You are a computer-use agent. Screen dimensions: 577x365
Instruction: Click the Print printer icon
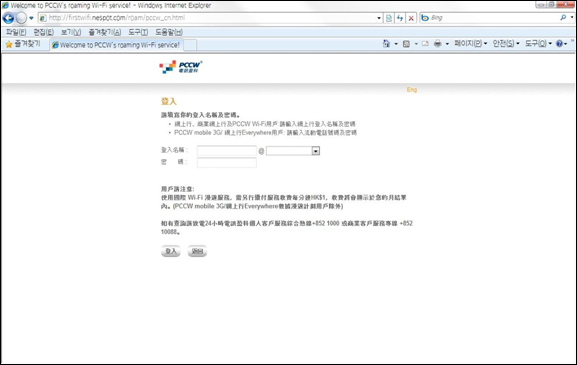tap(438, 44)
